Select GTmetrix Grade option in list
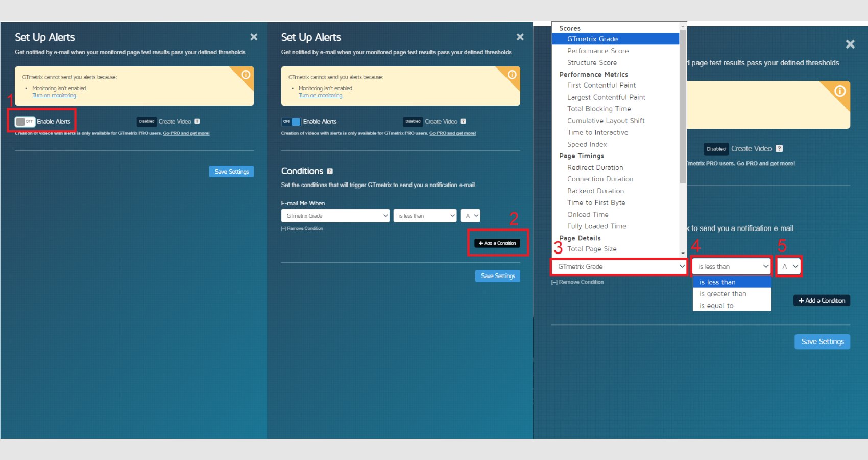The image size is (868, 460). pyautogui.click(x=615, y=39)
